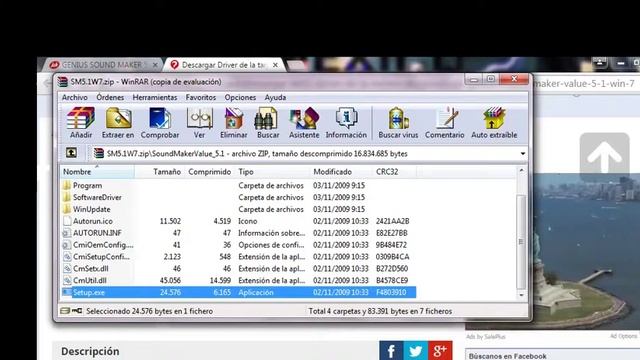Share the page on Google Plus
640x360 pixels.
[x=440, y=350]
